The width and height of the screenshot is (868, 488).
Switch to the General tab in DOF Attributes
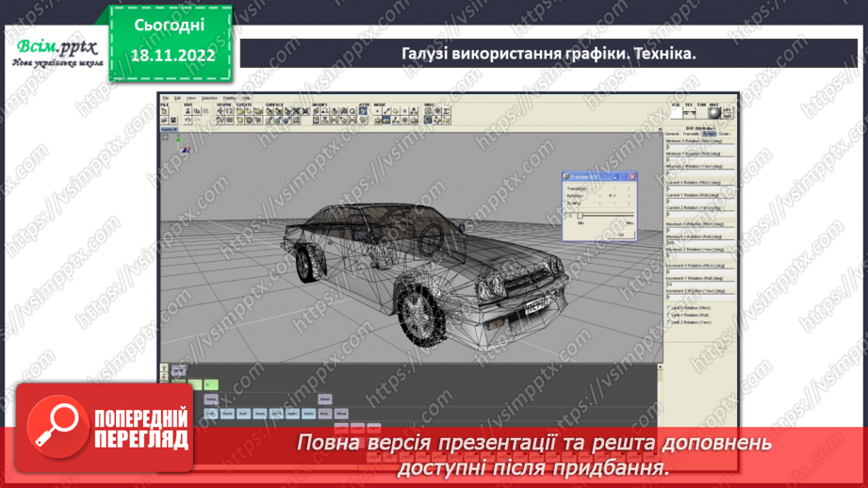pyautogui.click(x=672, y=134)
